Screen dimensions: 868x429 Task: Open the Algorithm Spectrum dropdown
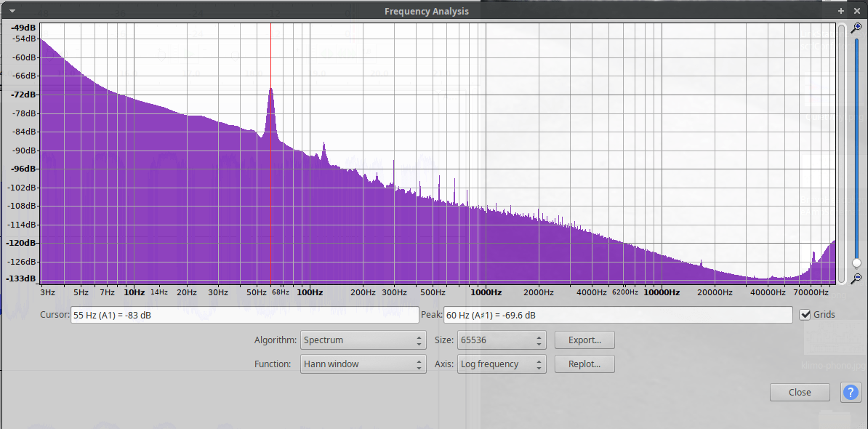pyautogui.click(x=363, y=340)
